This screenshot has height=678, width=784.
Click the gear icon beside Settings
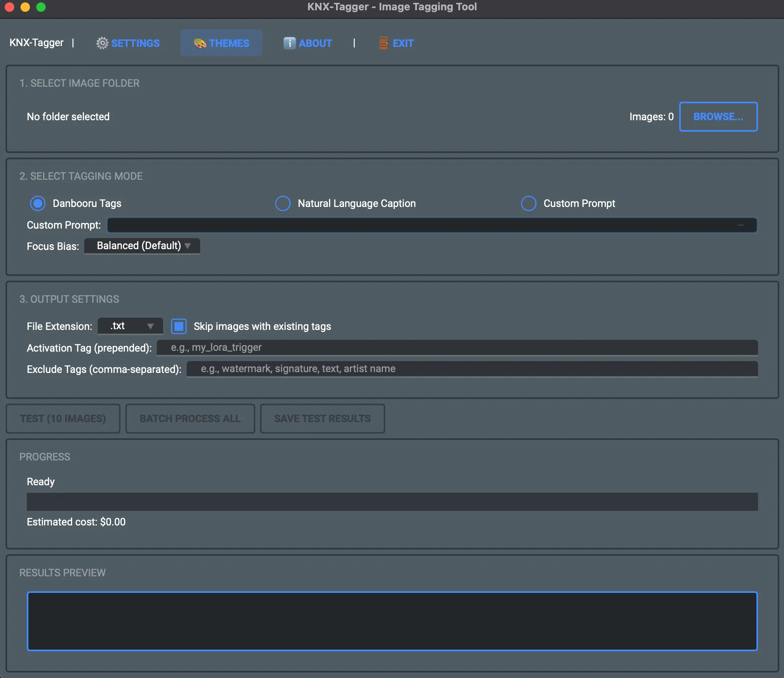click(x=102, y=43)
